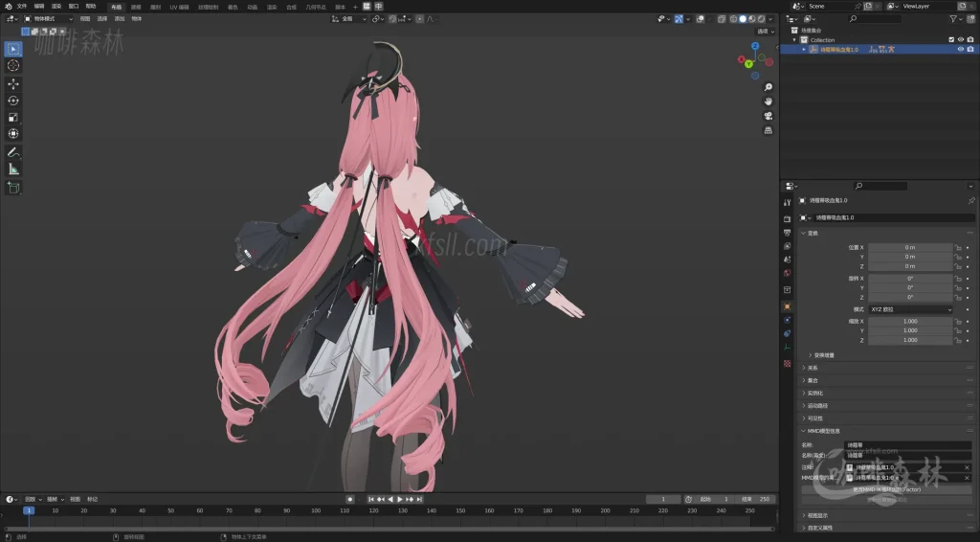980x542 pixels.
Task: Switch to the UV 编辑 workspace tab
Action: [179, 7]
